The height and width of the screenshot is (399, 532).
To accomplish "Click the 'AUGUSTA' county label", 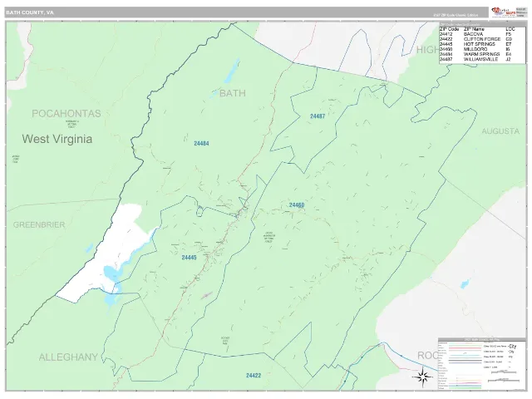I will click(x=500, y=131).
